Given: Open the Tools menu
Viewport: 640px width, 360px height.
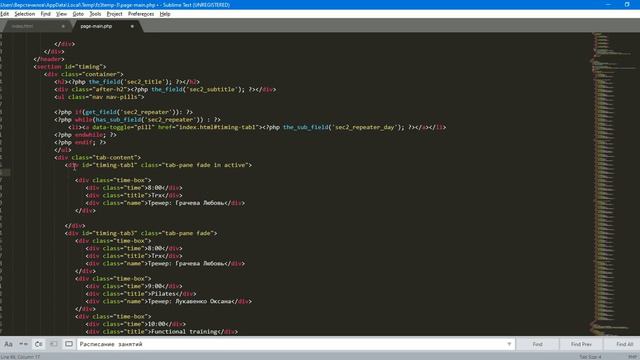Looking at the screenshot, I should 95,14.
